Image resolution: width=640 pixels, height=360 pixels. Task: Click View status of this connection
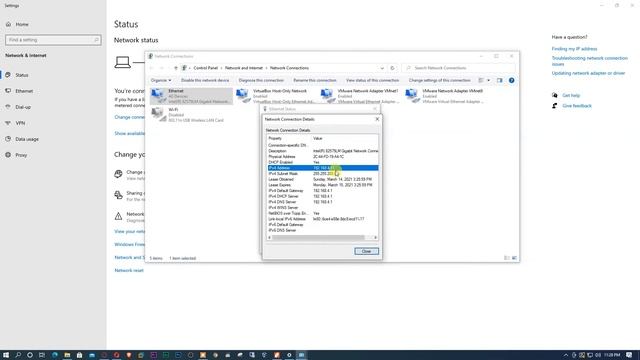372,80
